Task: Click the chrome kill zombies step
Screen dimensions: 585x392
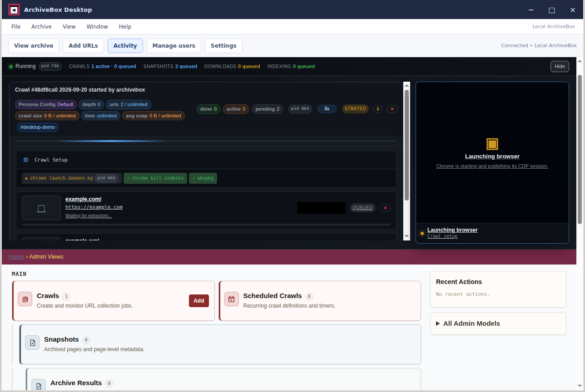Action: coord(155,178)
